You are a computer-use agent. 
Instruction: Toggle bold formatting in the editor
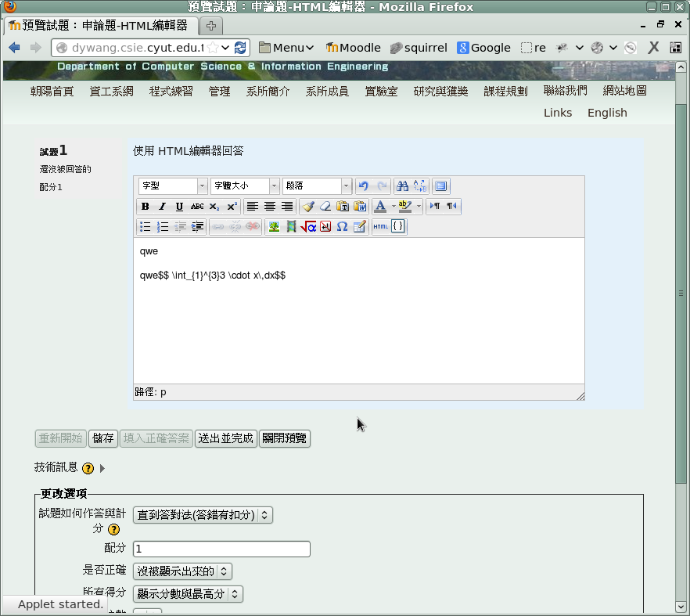pos(145,207)
